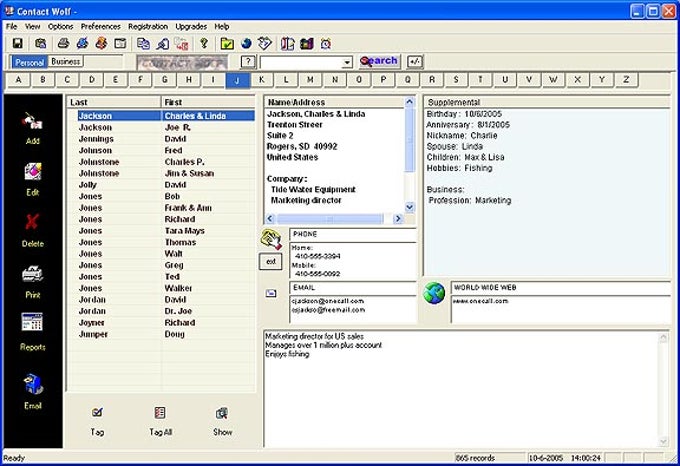680x466 pixels.
Task: Click the phone dialer icon
Action: coord(270,239)
